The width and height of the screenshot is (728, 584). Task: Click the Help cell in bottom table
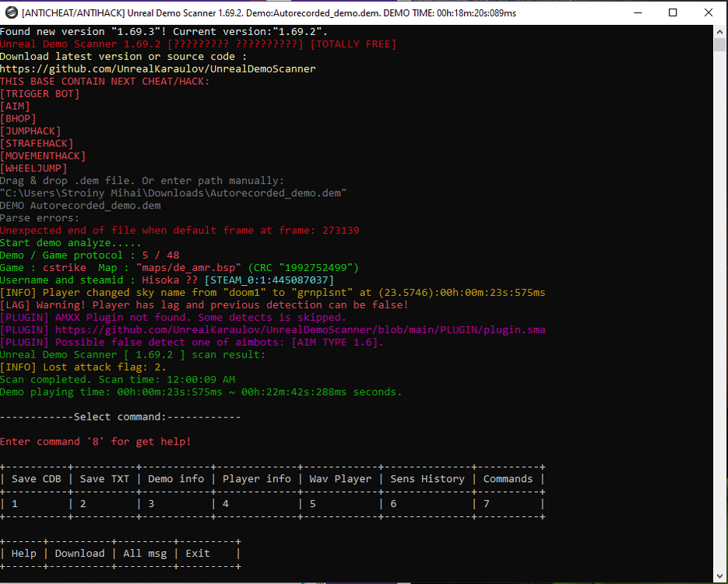coord(23,554)
